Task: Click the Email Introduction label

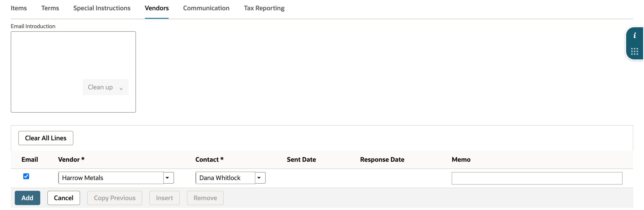Action: point(33,26)
